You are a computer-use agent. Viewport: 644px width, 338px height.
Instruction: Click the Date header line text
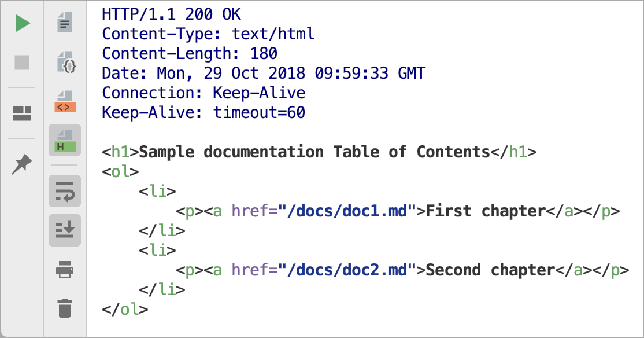(264, 73)
